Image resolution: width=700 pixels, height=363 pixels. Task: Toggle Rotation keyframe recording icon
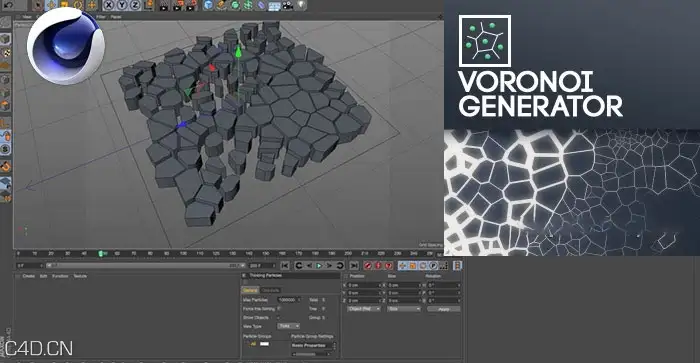(423, 266)
